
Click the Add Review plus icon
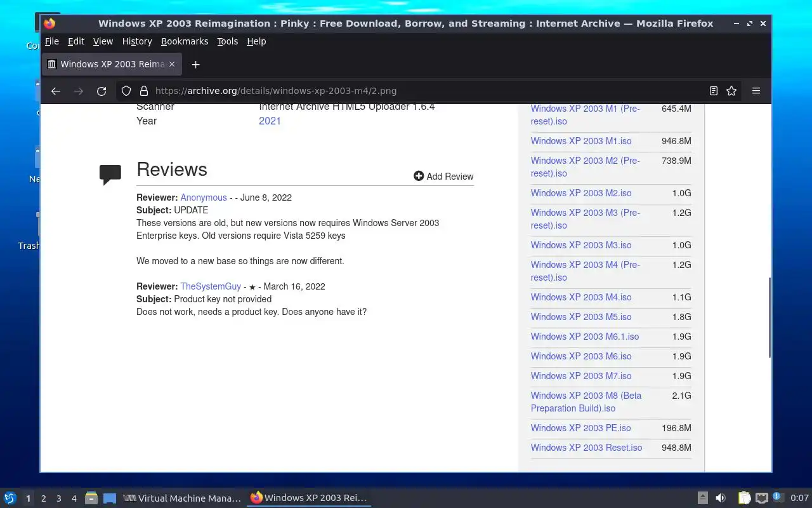[x=419, y=176]
